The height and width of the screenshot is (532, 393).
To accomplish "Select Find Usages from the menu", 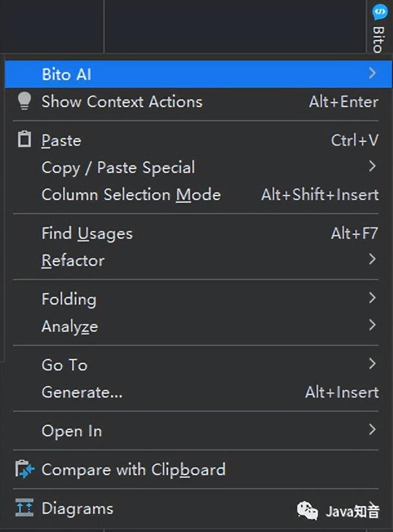I will [x=87, y=233].
